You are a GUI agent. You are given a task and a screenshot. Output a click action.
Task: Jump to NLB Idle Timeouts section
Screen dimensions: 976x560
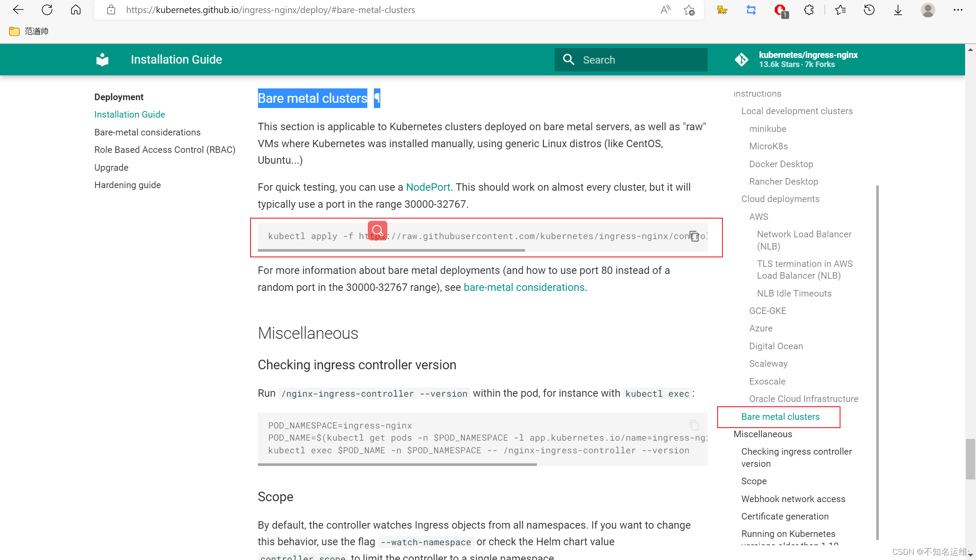[x=794, y=293]
